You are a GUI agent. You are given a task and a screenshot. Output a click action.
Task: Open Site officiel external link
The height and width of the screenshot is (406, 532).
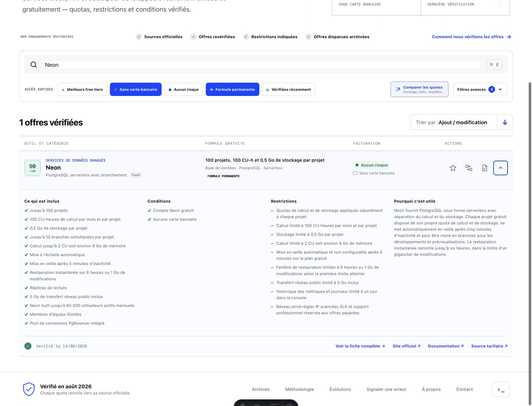(406, 346)
